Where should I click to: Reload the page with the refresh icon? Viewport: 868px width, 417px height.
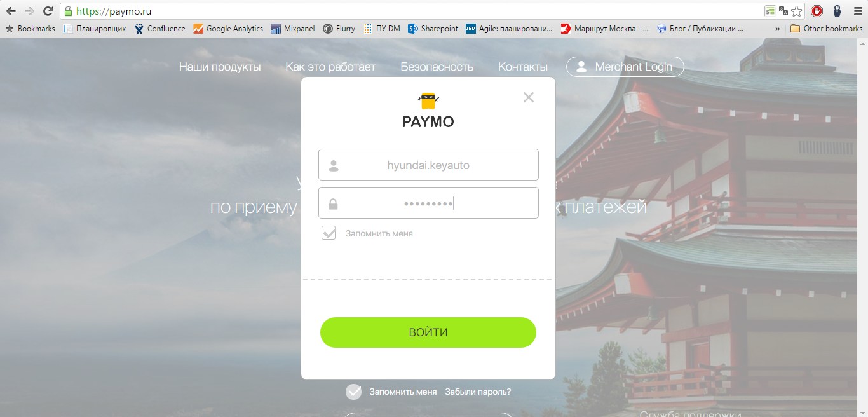pos(48,11)
